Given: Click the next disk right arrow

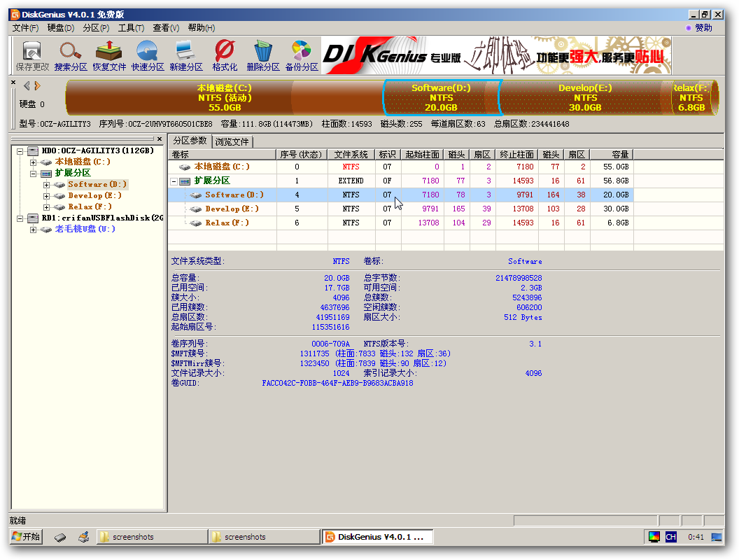Looking at the screenshot, I should (x=37, y=86).
